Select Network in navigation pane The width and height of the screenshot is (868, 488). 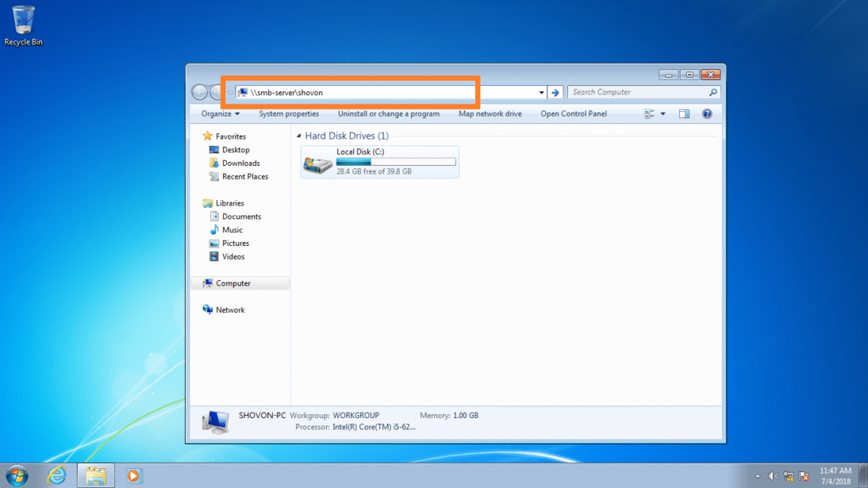[230, 310]
